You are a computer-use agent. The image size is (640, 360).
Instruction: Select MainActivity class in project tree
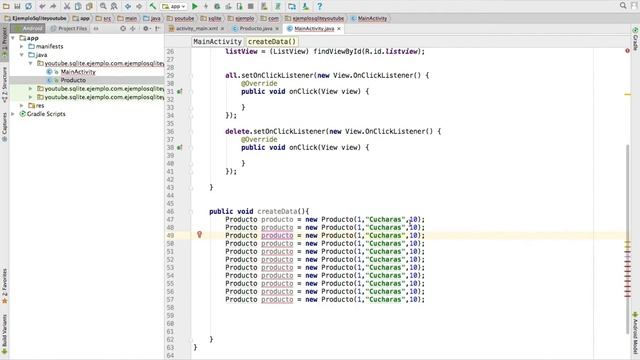[78, 72]
